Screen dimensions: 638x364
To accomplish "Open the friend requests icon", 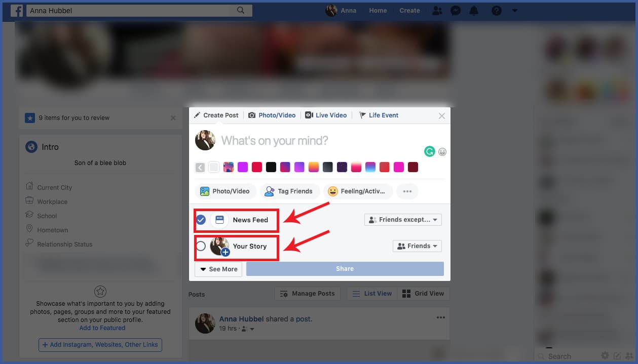I will point(437,10).
